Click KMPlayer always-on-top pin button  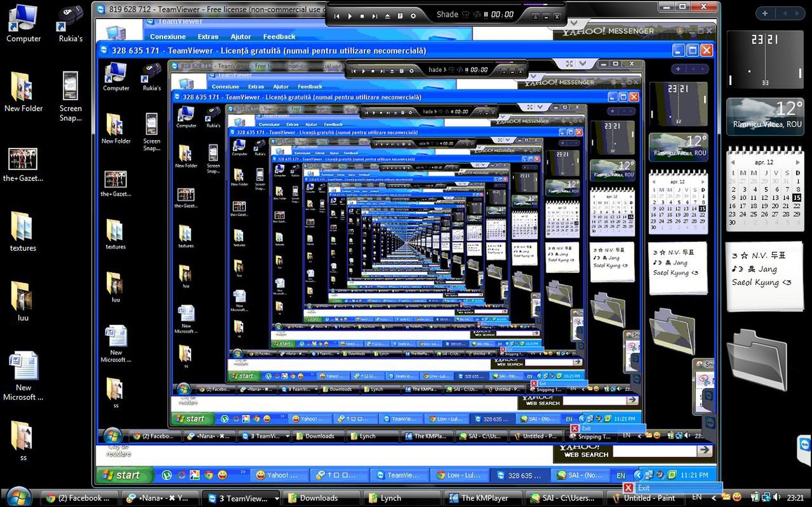coord(535,17)
